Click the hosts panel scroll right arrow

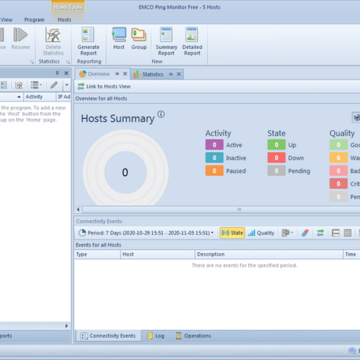click(x=66, y=326)
